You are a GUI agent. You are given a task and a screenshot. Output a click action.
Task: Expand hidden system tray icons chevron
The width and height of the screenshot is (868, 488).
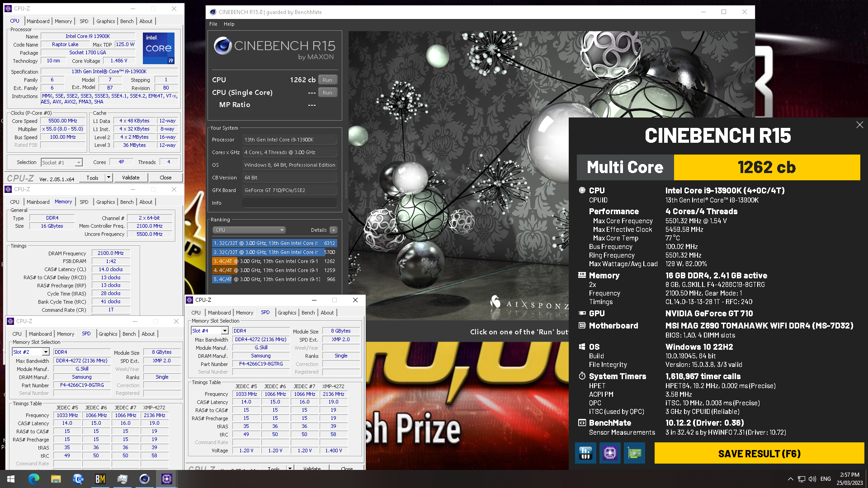click(790, 479)
